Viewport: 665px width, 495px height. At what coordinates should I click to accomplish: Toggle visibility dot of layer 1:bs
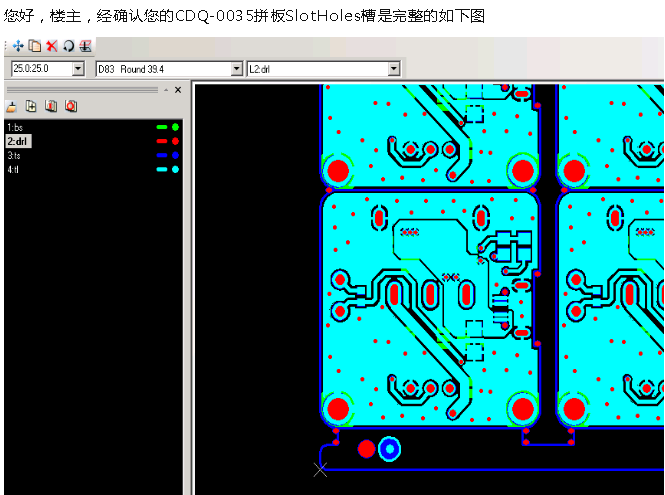pos(176,128)
